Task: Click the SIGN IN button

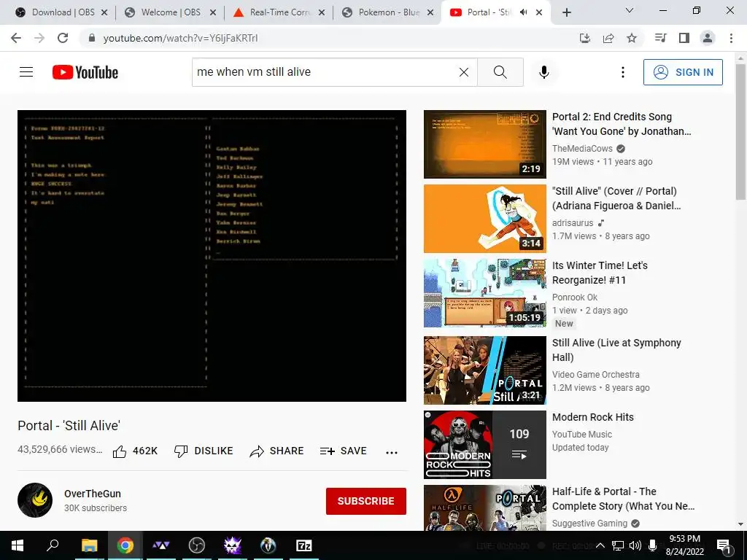Action: 683,72
